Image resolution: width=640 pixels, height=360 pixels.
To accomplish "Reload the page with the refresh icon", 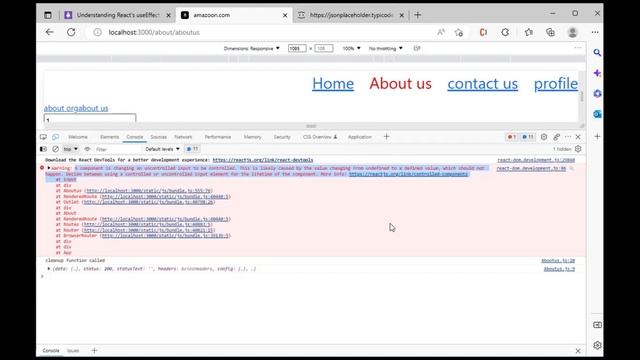I will (71, 32).
